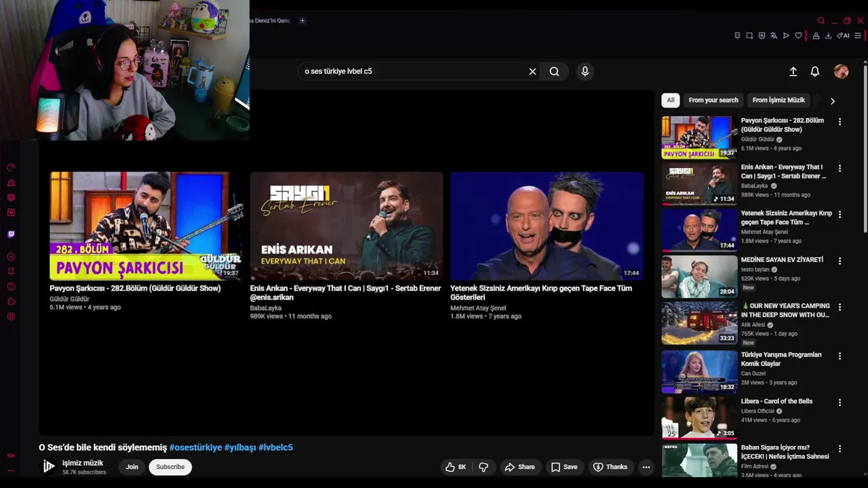Screen dimensions: 868x488
Task: Play the Pavyon Şarkıcısı end-screen thumbnail
Action: 146,226
